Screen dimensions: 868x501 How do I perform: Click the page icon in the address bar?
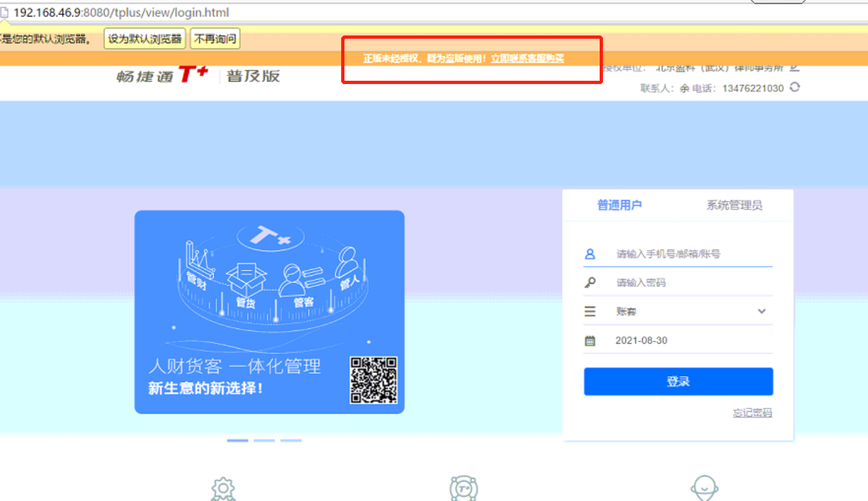[x=5, y=12]
